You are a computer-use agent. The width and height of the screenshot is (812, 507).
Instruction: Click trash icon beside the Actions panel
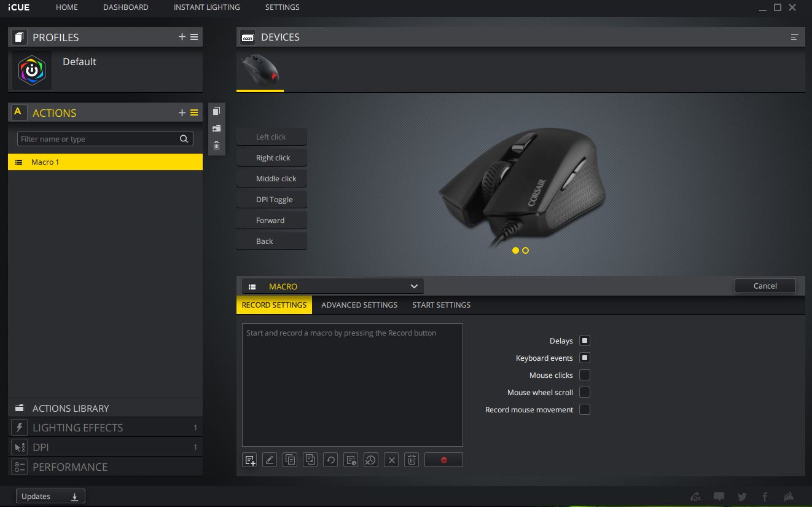pyautogui.click(x=216, y=146)
